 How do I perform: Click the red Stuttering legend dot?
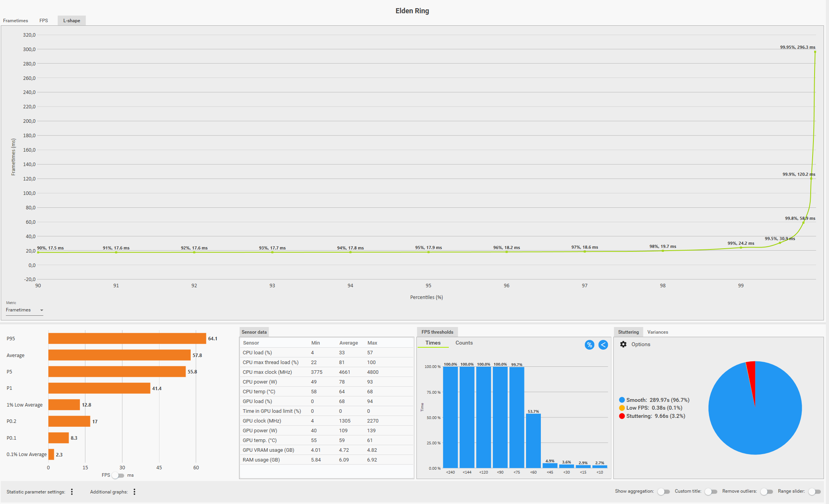[622, 416]
